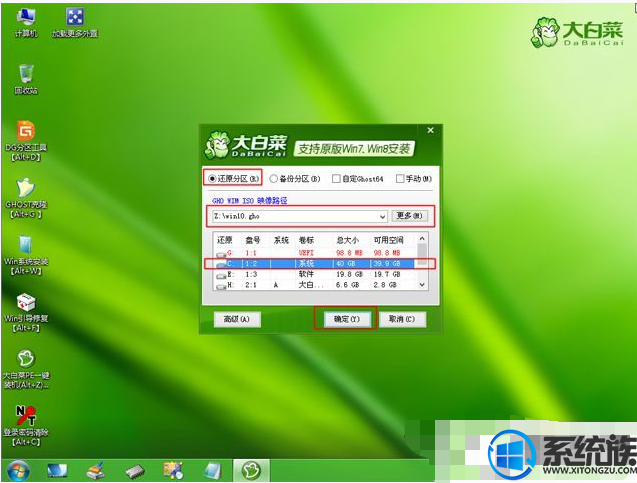637x483 pixels.
Task: Select the 大白... 6.6 GB partition row
Action: (x=315, y=285)
